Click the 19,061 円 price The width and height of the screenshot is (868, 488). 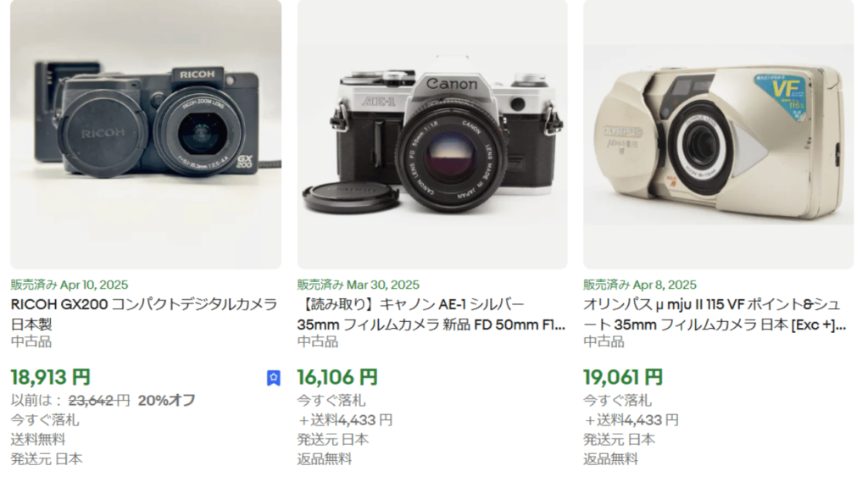point(623,377)
